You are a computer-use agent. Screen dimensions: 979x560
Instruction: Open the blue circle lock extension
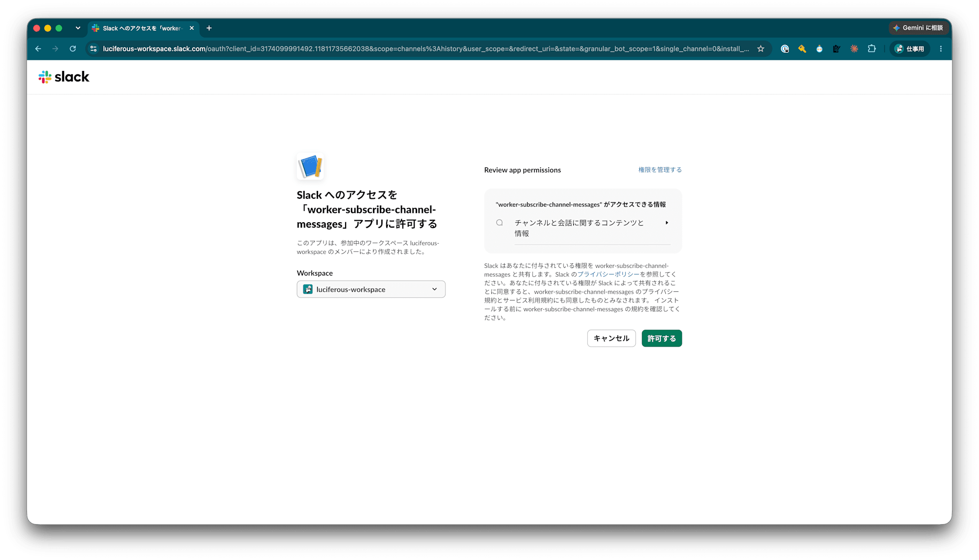click(x=785, y=49)
